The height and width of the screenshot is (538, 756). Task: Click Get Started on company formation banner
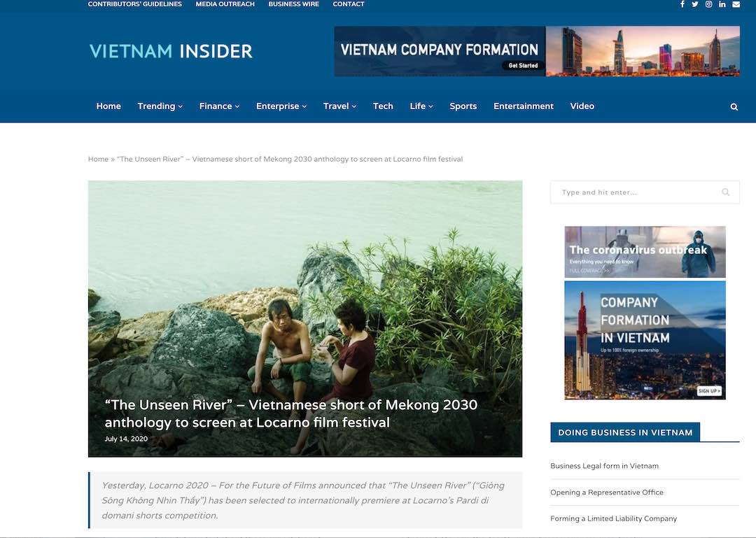(x=523, y=66)
